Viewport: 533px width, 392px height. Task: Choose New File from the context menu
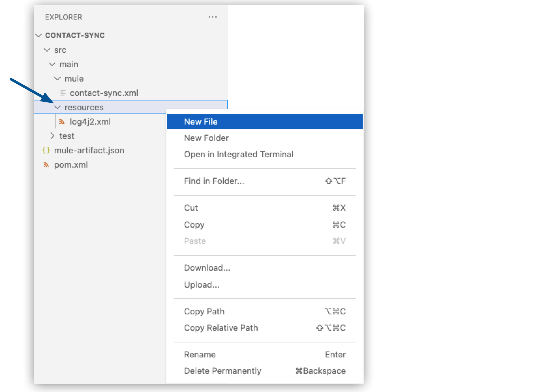(x=201, y=121)
